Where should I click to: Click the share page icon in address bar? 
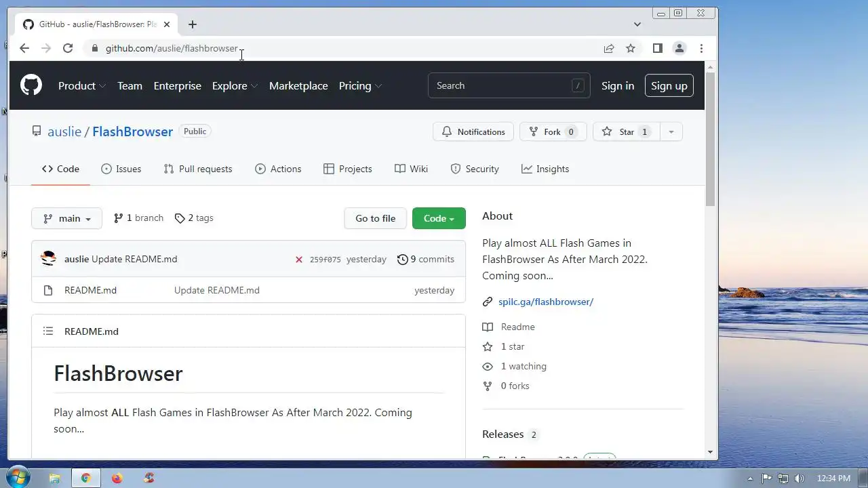609,48
